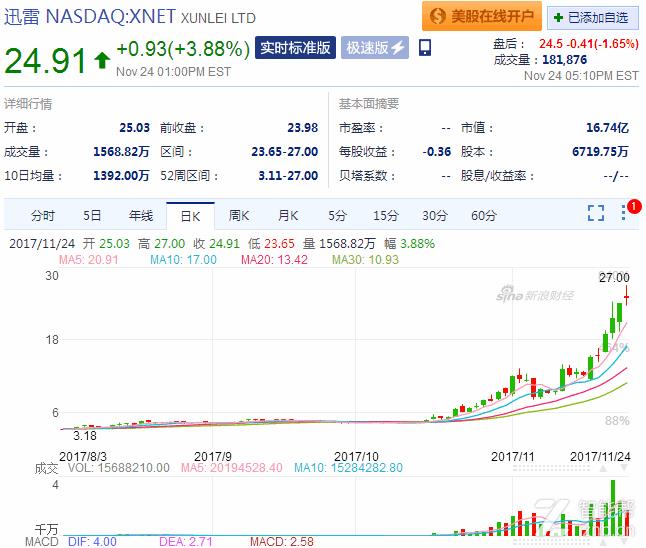This screenshot has width=646, height=548.
Task: Click the MA10: 17.00 indicator label
Action: pos(183,260)
